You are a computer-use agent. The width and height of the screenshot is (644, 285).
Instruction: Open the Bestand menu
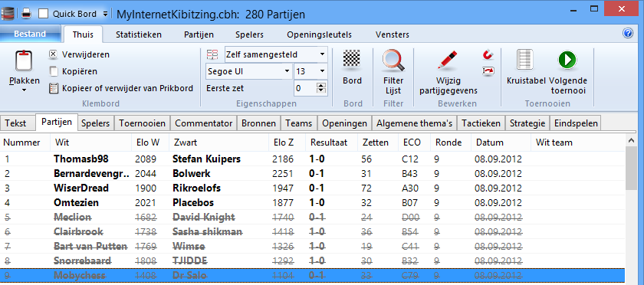(x=30, y=34)
